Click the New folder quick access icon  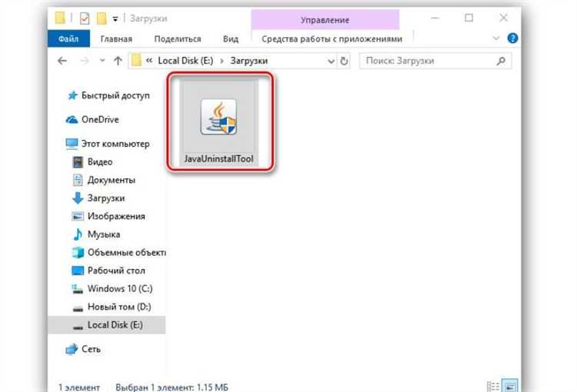click(102, 18)
